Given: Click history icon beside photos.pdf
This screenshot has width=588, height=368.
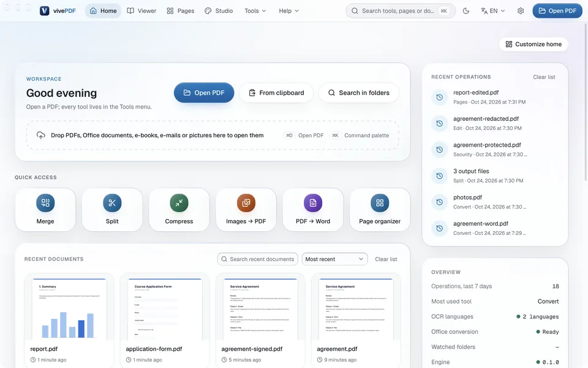Looking at the screenshot, I should [x=440, y=202].
